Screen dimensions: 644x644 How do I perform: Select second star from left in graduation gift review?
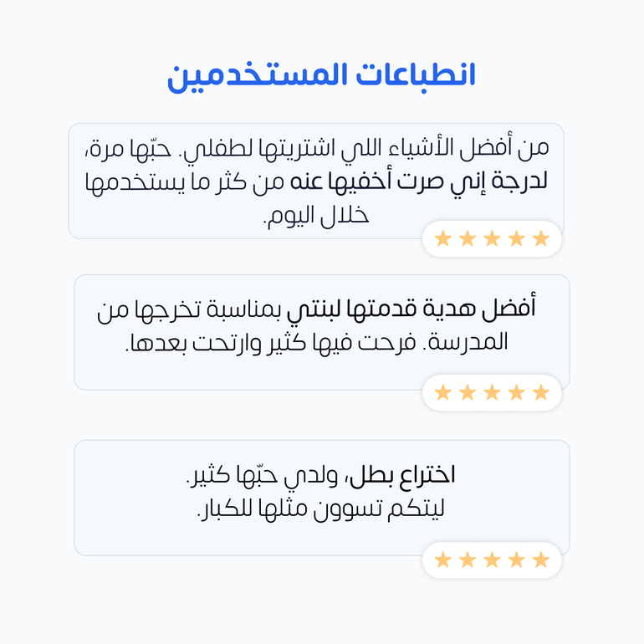click(468, 392)
